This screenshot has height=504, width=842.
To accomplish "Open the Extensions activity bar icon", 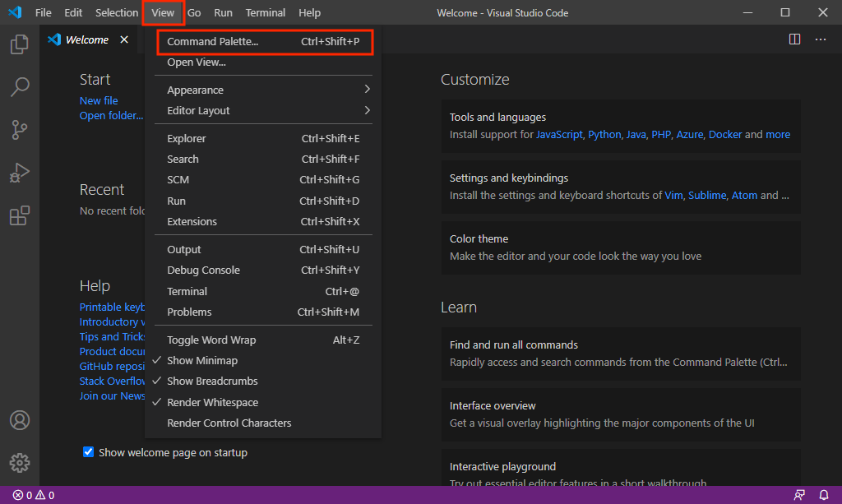I will (x=20, y=215).
